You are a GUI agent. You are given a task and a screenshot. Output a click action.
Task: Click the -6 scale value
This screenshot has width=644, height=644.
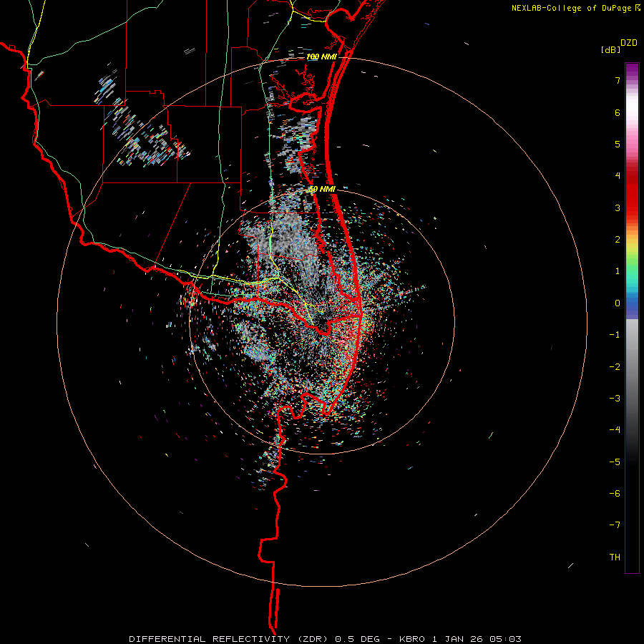615,494
